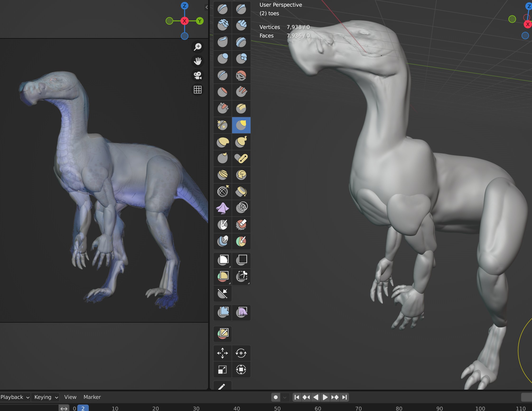
Task: Open the Playback dropdown
Action: point(15,397)
